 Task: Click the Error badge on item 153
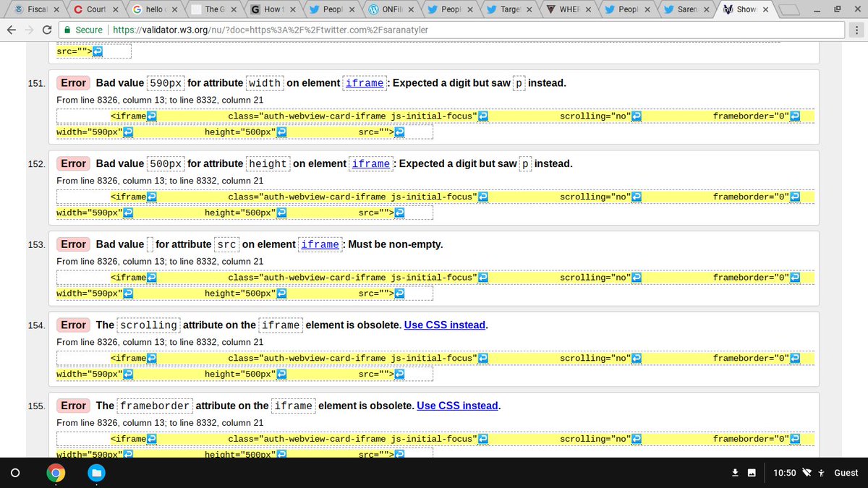(73, 245)
